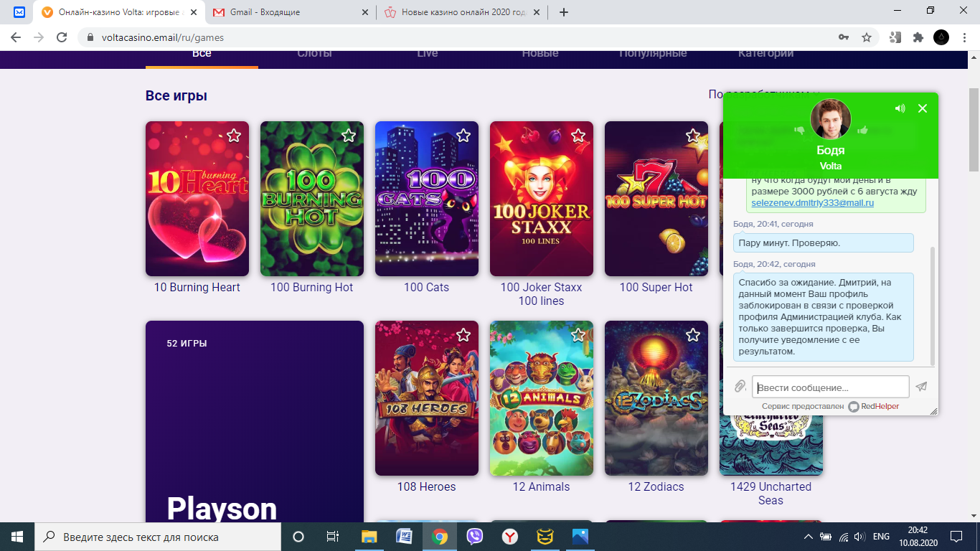Open the 100 Burning Hot game link

312,288
